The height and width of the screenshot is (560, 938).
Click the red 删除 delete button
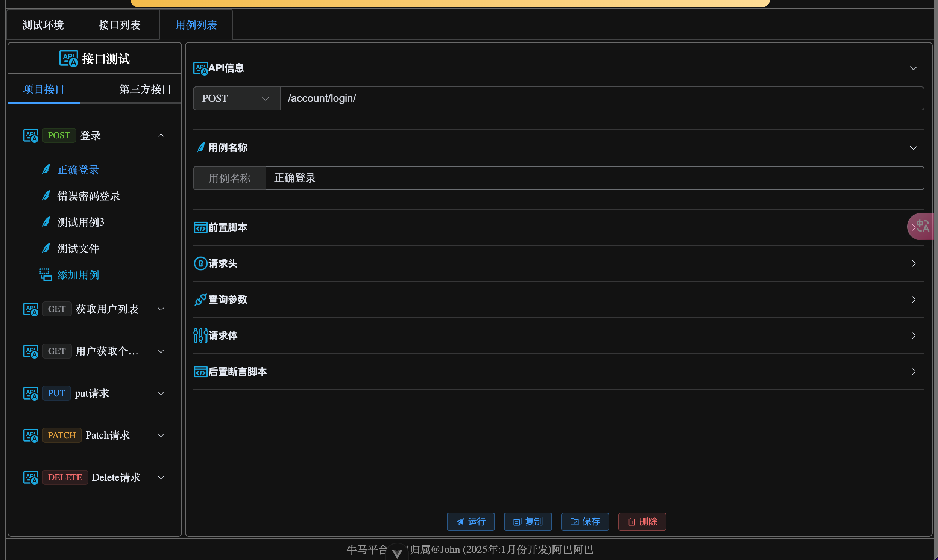coord(642,522)
